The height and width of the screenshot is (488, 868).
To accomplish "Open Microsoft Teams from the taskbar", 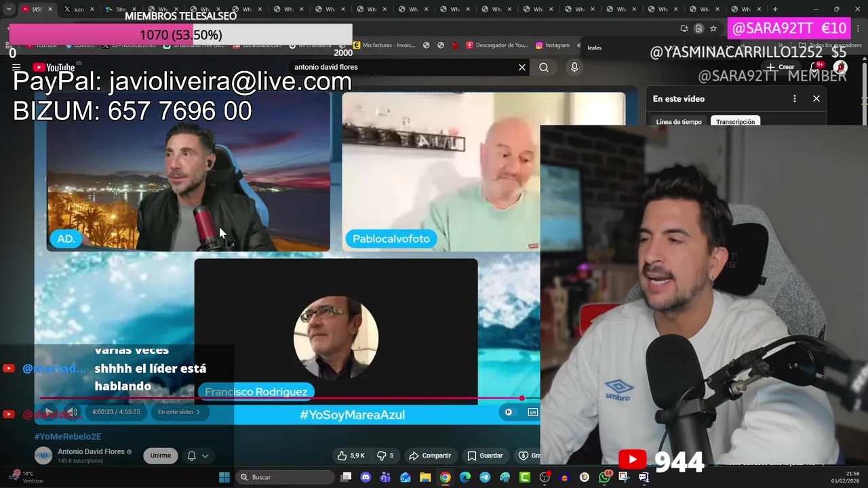I will 385,477.
